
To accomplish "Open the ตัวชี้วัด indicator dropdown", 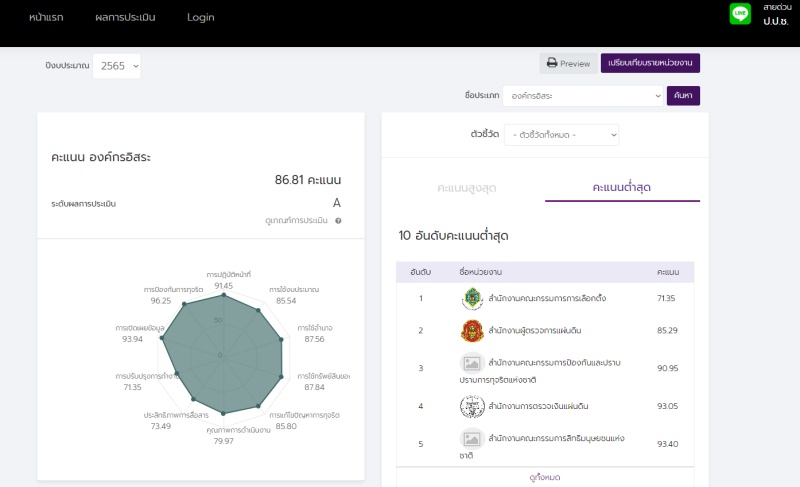I will [x=563, y=134].
